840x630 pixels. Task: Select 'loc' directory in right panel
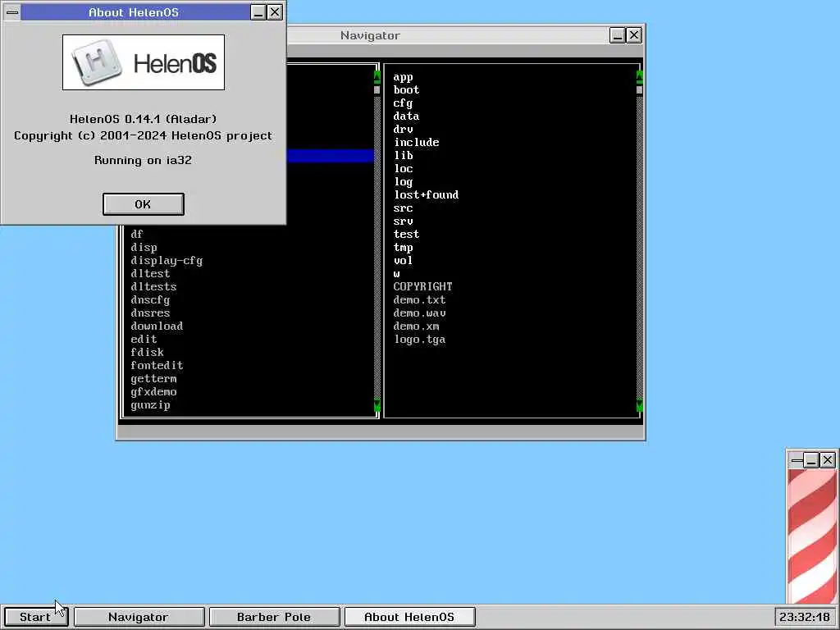click(x=403, y=169)
